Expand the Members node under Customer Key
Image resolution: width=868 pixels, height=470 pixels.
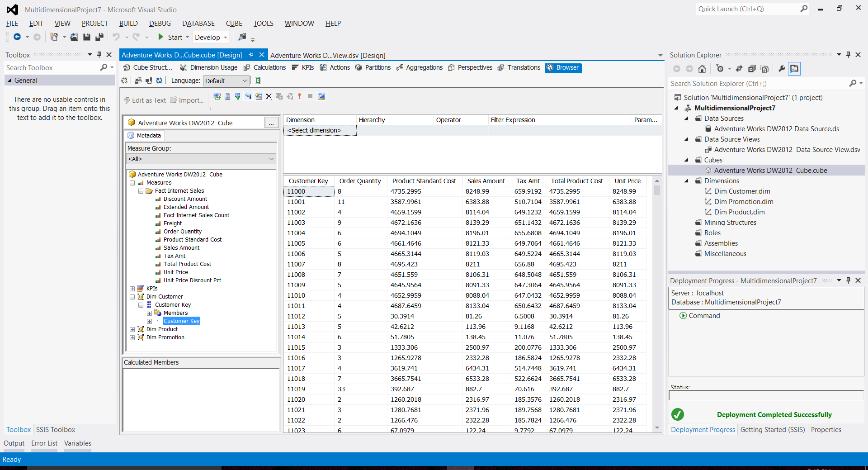[150, 313]
